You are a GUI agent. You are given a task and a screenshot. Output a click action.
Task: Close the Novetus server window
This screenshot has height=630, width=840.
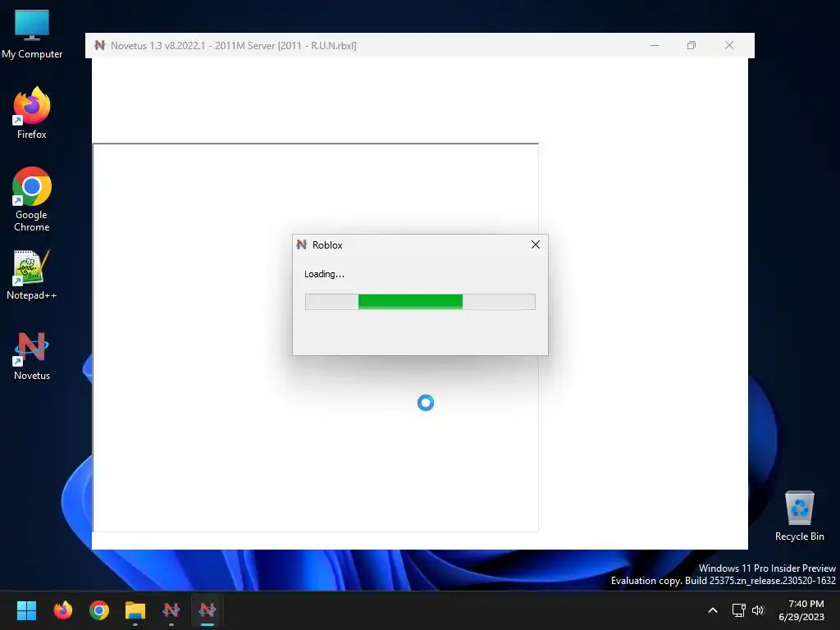point(729,46)
